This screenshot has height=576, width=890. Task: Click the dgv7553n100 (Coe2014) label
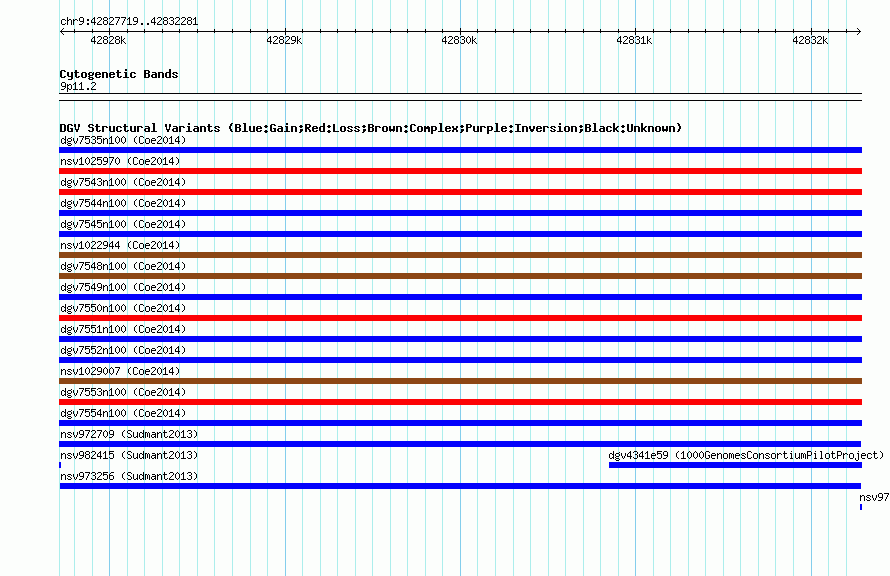tap(123, 392)
